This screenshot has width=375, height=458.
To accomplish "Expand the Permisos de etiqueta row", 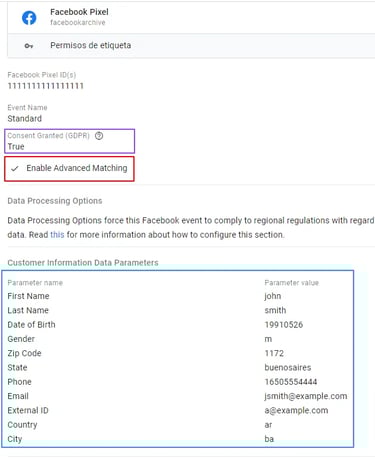I will click(191, 46).
